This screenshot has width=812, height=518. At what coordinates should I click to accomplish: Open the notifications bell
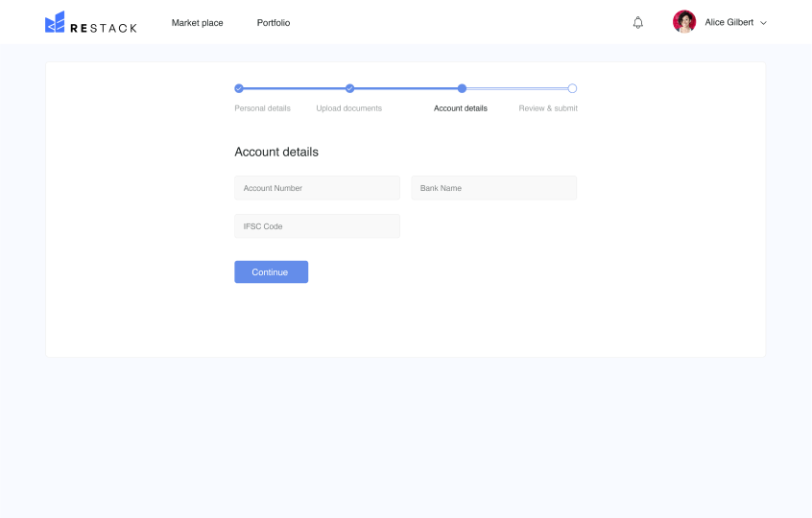pos(638,23)
